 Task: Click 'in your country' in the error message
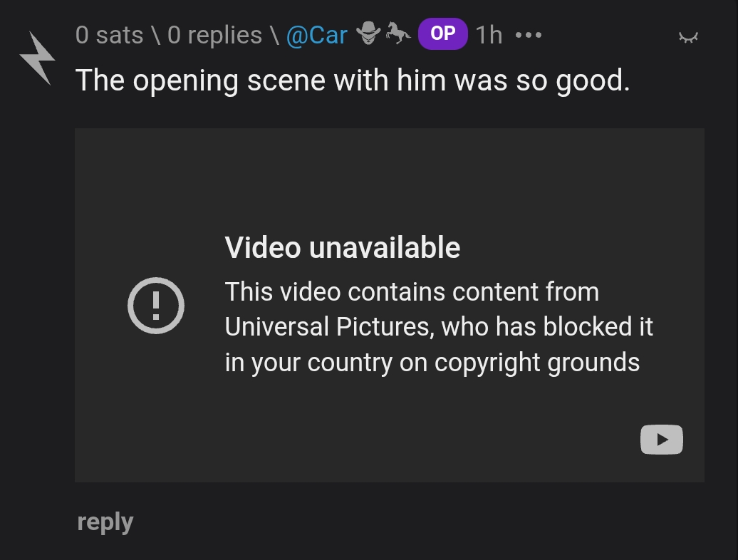click(x=308, y=363)
